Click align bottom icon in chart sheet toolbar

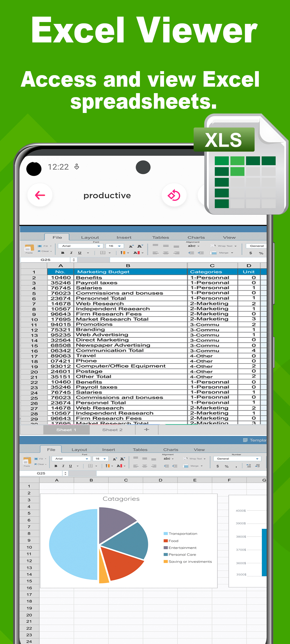click(154, 459)
